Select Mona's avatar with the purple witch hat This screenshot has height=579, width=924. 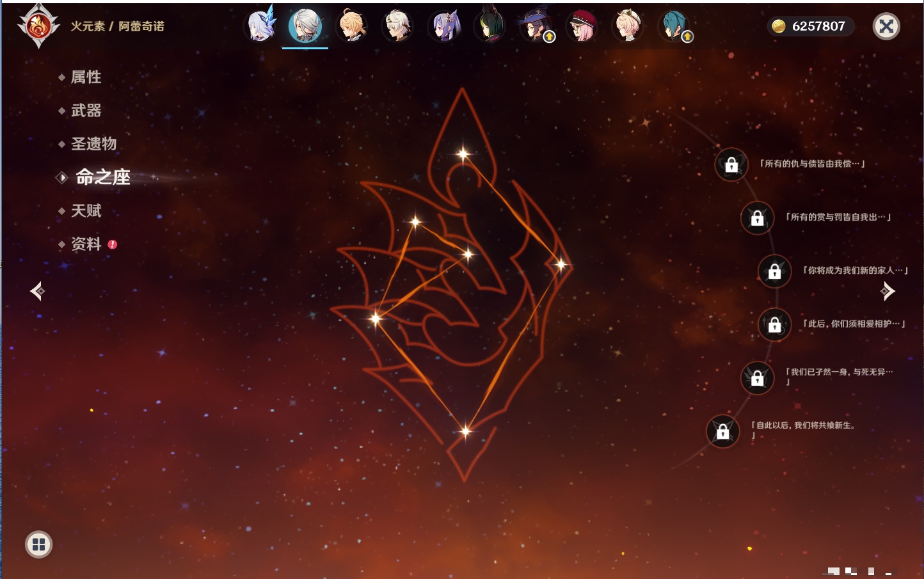(x=536, y=26)
